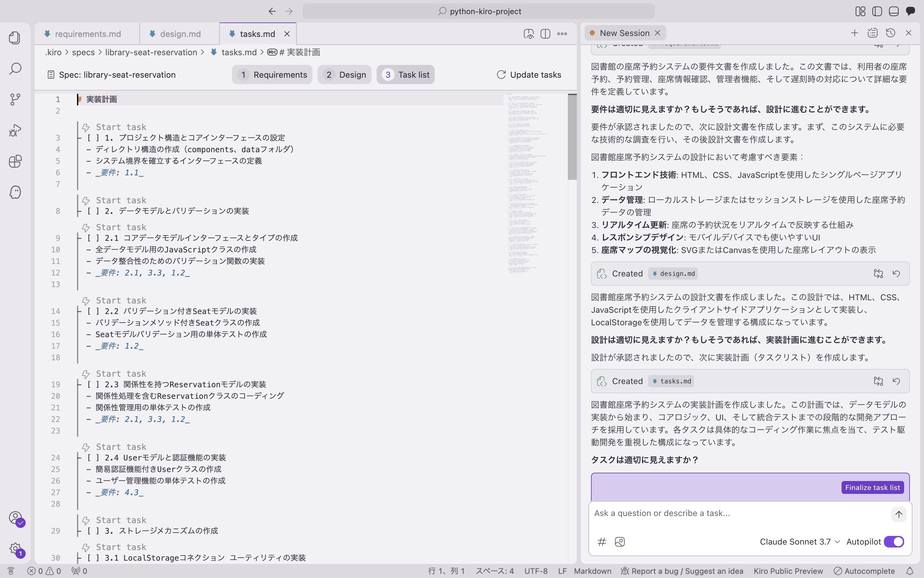Screen dimensions: 924x578
Task: Click Update tasks button
Action: 529,74
